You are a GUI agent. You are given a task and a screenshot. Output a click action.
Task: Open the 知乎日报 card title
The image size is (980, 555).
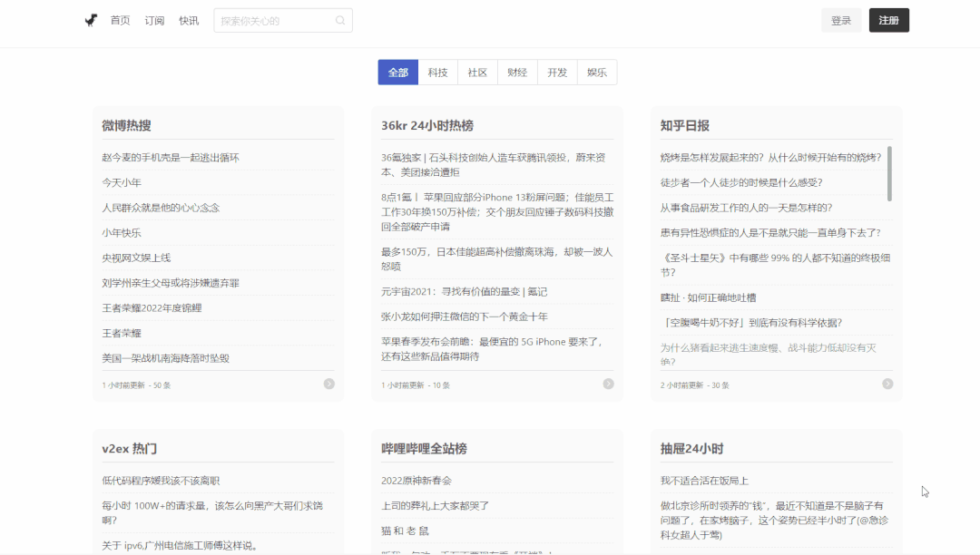click(685, 125)
